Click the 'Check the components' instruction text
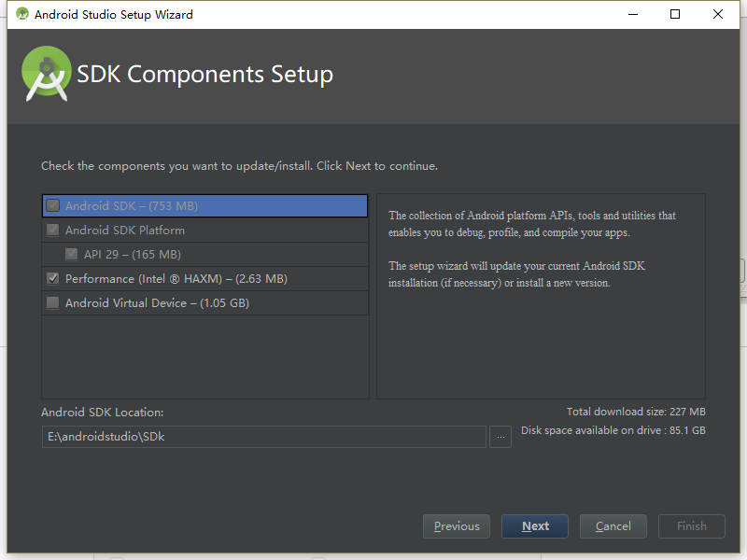Viewport: 747px width, 560px height. 239,166
